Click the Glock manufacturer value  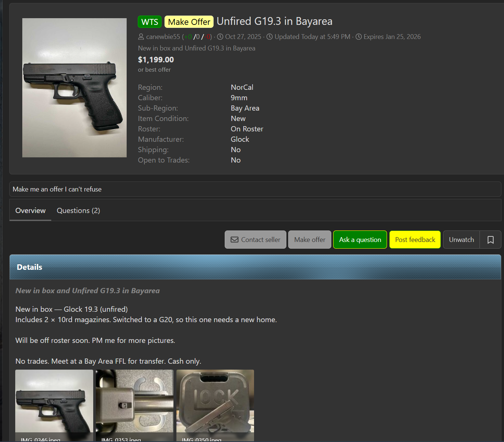pyautogui.click(x=240, y=139)
